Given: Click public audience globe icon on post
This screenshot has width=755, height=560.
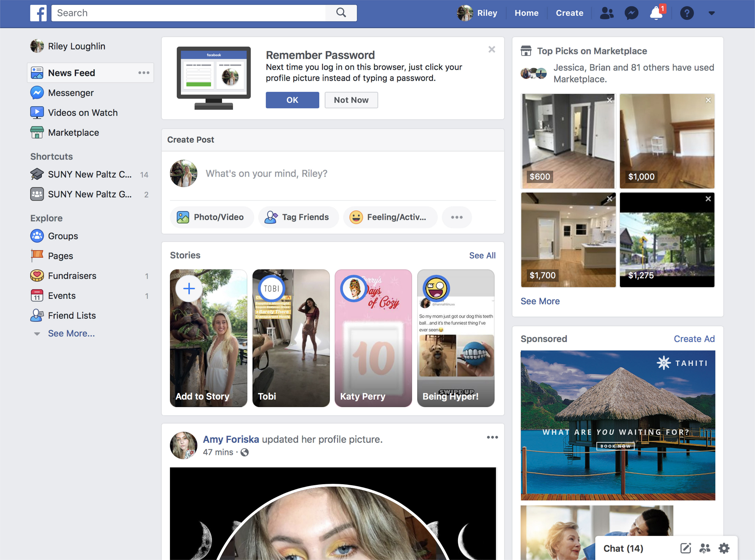Looking at the screenshot, I should pos(244,452).
